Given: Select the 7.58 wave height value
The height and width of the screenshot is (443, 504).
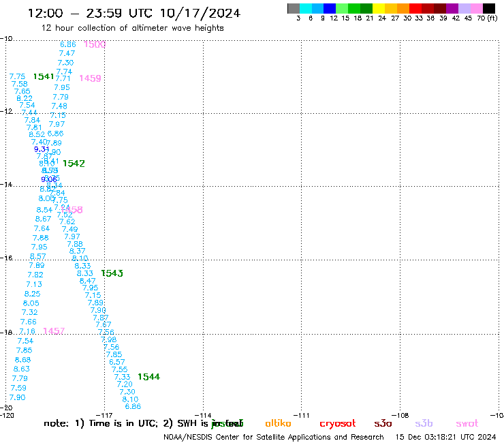Looking at the screenshot, I should 20,84.
